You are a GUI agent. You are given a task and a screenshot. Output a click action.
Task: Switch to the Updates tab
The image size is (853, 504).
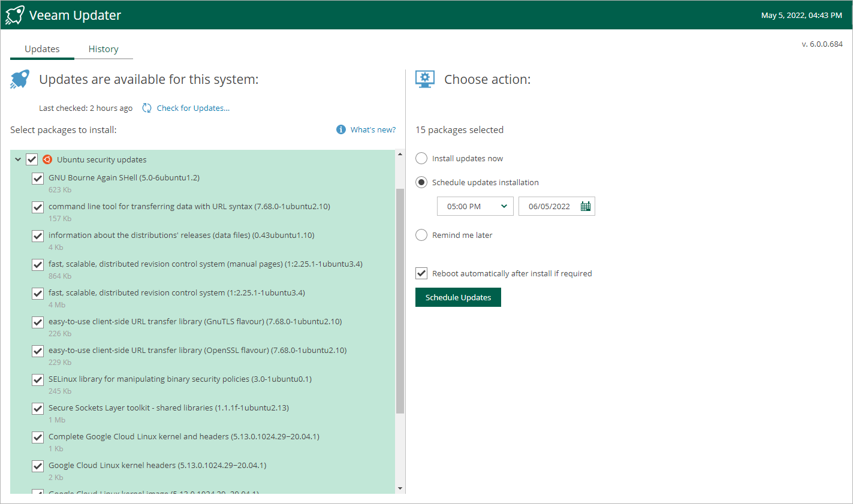pos(42,49)
